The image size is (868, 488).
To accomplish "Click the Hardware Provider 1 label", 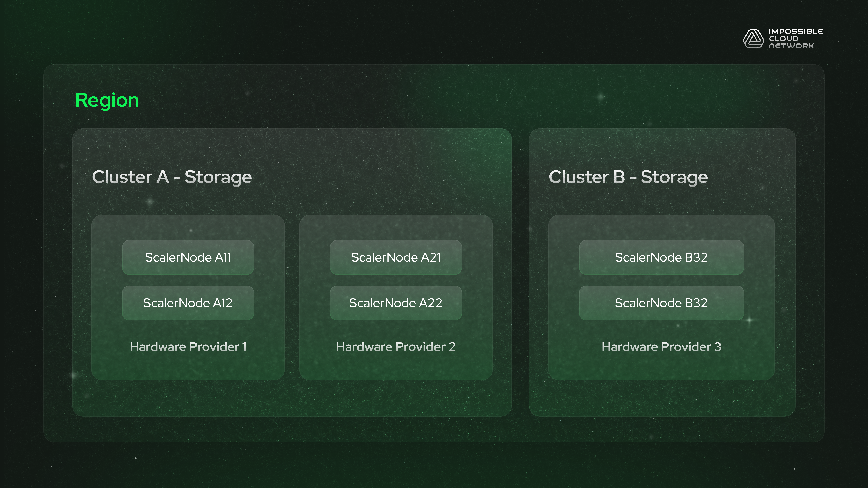I will [188, 347].
